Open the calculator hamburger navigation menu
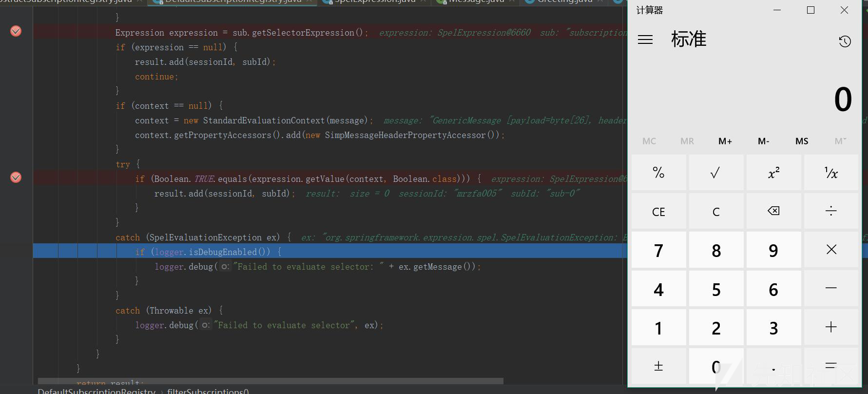Screen dimensions: 868x394 tap(645, 39)
